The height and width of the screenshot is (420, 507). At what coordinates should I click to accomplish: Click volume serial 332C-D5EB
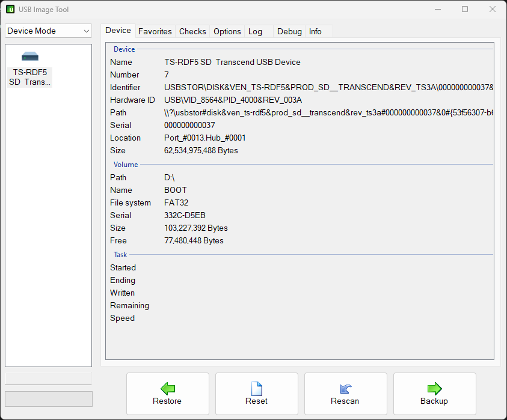[x=185, y=215]
